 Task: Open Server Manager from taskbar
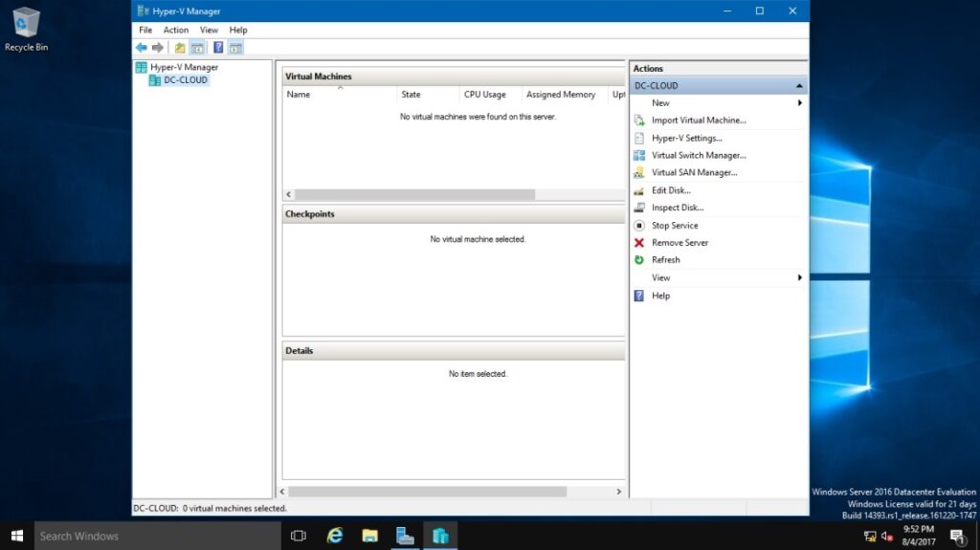(x=405, y=536)
